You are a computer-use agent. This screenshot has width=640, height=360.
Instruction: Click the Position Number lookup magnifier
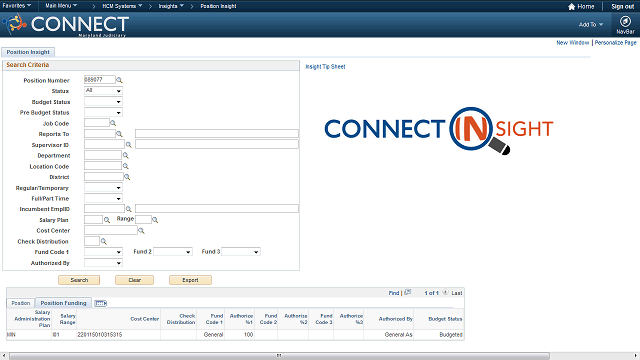(119, 80)
